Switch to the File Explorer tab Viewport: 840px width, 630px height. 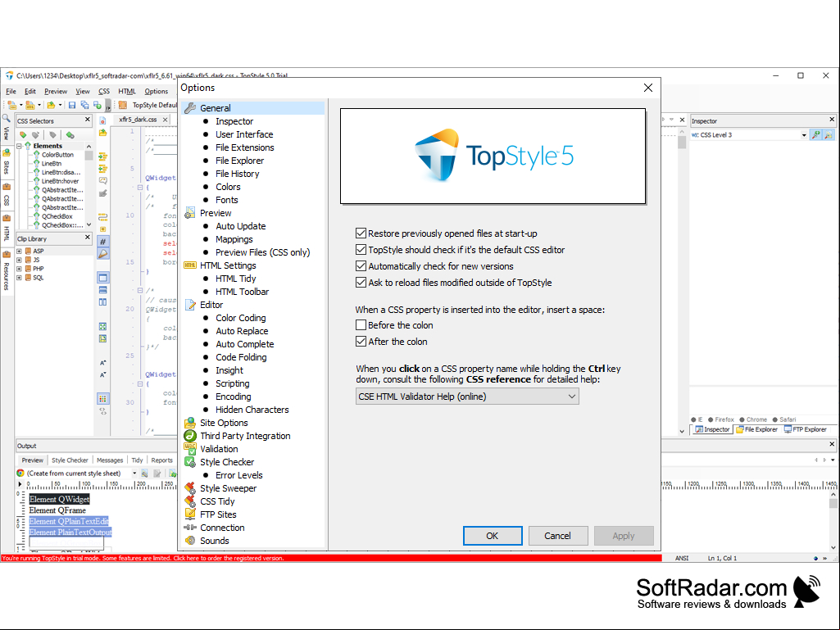click(x=756, y=429)
